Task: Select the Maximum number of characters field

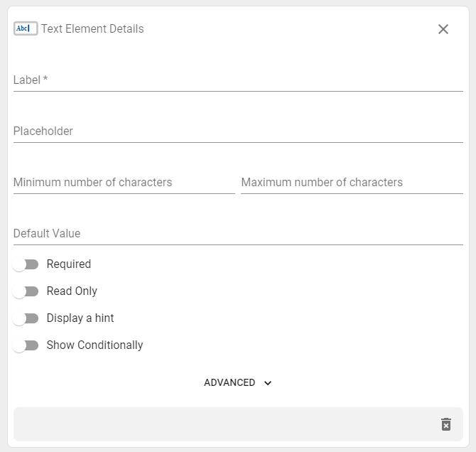Action: (352, 182)
